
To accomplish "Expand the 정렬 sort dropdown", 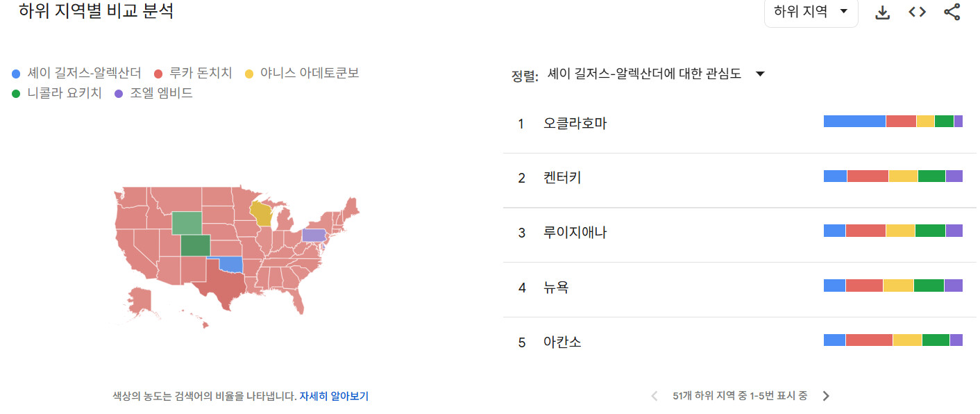I will pos(643,74).
